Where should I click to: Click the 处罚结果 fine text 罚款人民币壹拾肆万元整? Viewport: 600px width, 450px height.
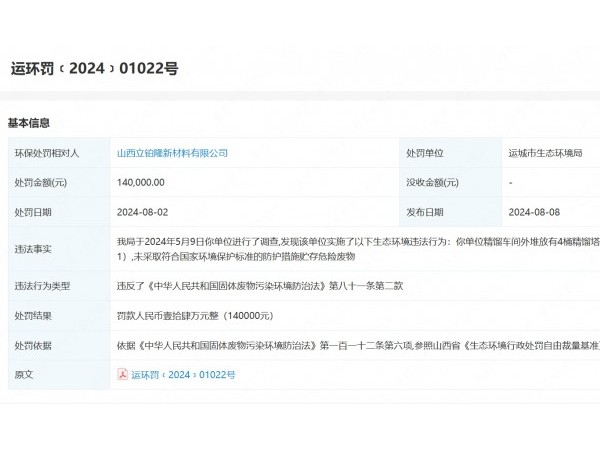point(195,316)
